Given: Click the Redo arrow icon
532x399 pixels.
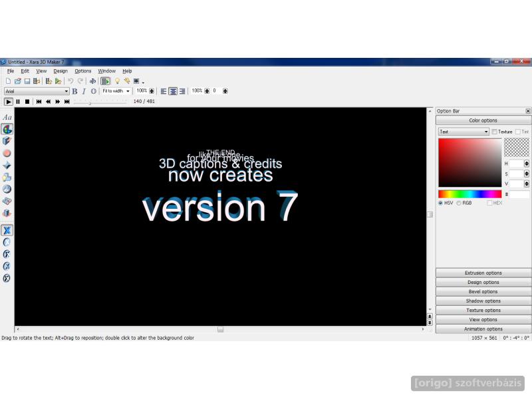Looking at the screenshot, I should tap(80, 81).
